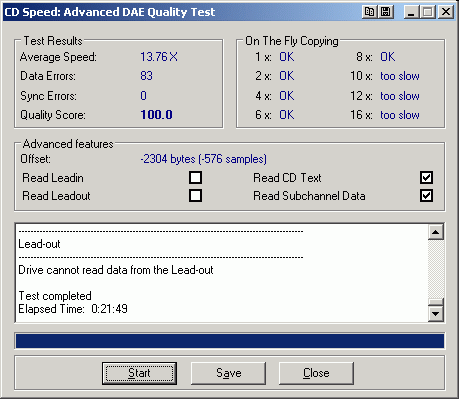The width and height of the screenshot is (459, 399).
Task: Click the Sync Errors value 0
Action: tap(143, 96)
